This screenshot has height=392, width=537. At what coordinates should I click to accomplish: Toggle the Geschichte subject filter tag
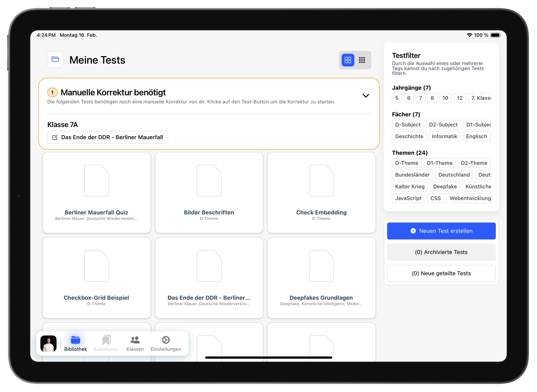pyautogui.click(x=409, y=136)
